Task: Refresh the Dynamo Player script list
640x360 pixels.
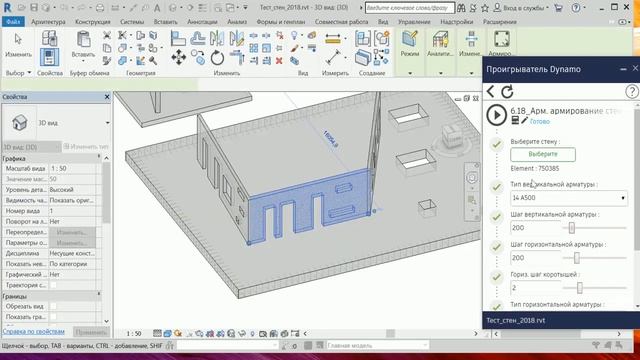Action: tap(507, 92)
